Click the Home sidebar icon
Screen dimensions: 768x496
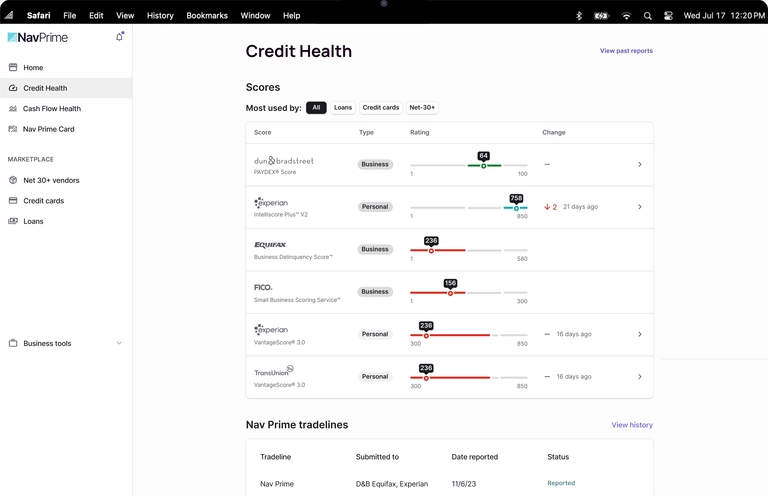tap(13, 67)
